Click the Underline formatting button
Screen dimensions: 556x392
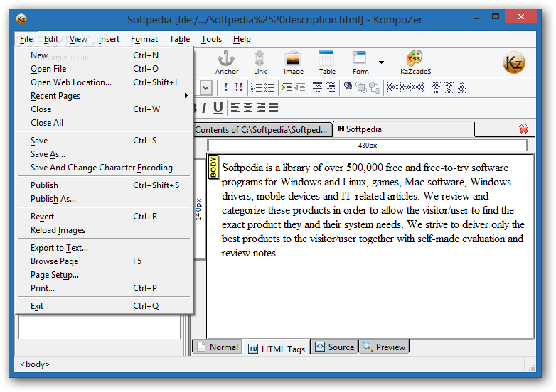(x=218, y=108)
